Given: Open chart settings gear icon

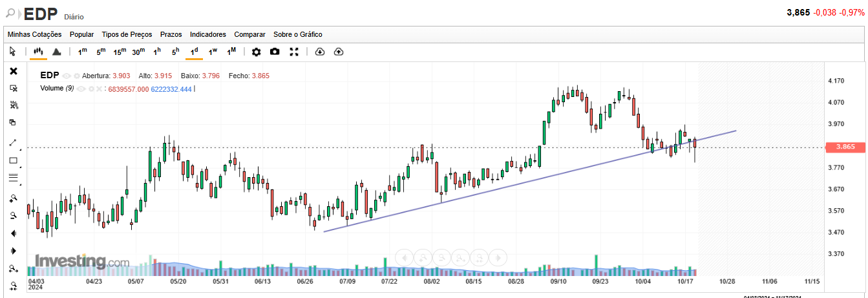Looking at the screenshot, I should [x=257, y=52].
